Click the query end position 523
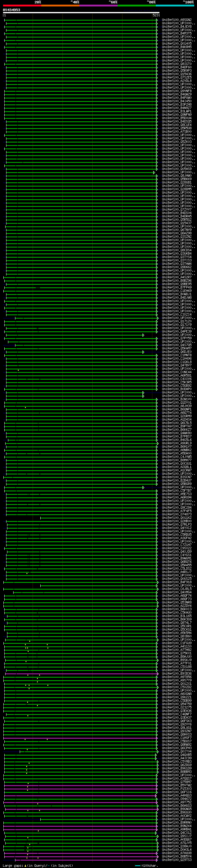The image size is (197, 868). click(x=155, y=15)
